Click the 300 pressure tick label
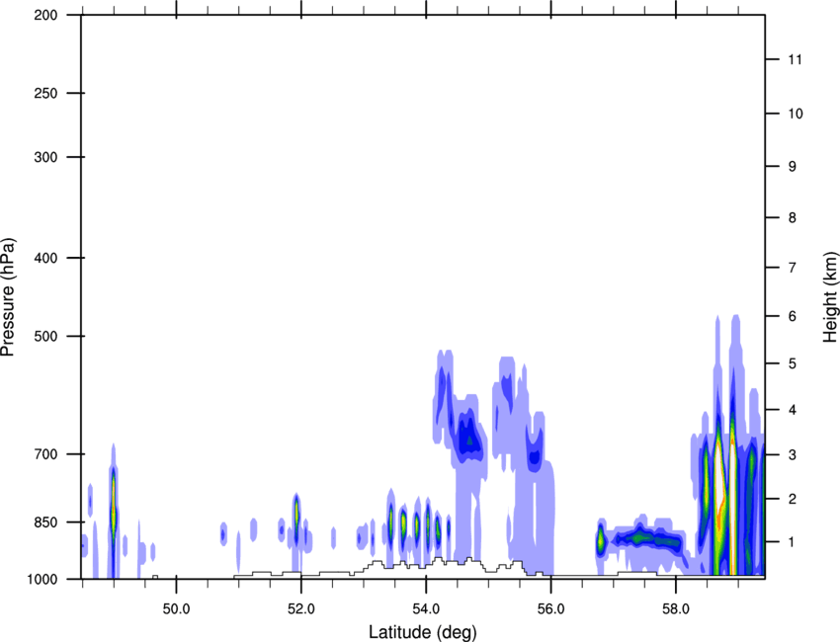The width and height of the screenshot is (840, 642). (x=45, y=157)
